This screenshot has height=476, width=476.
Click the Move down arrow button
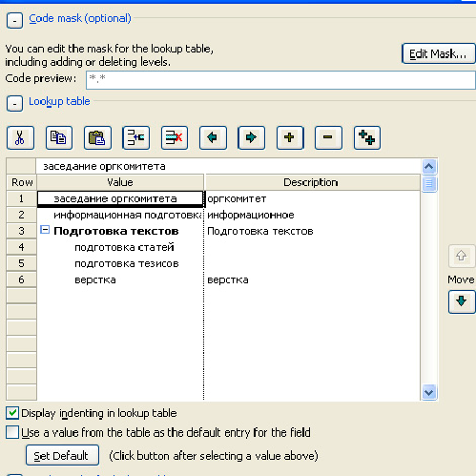pyautogui.click(x=462, y=301)
